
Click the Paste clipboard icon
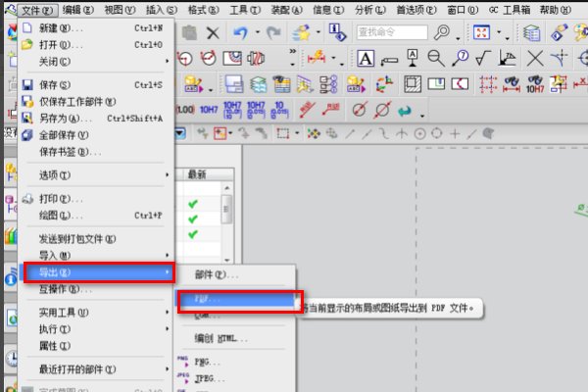(x=189, y=33)
